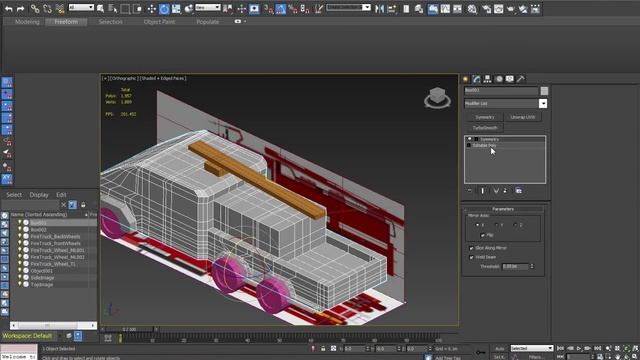Image resolution: width=640 pixels, height=360 pixels.
Task: Open the Utilities command panel tab
Action: pyautogui.click(x=520, y=79)
